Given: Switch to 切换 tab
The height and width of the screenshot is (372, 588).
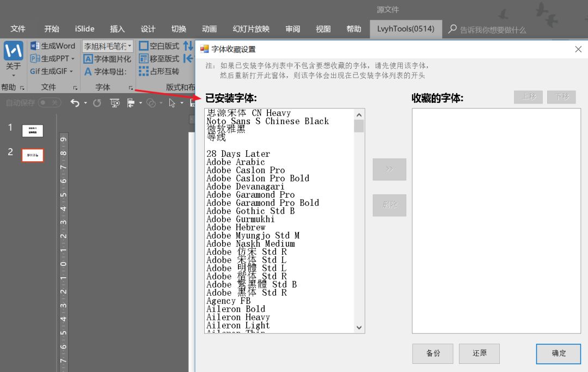Looking at the screenshot, I should (179, 29).
